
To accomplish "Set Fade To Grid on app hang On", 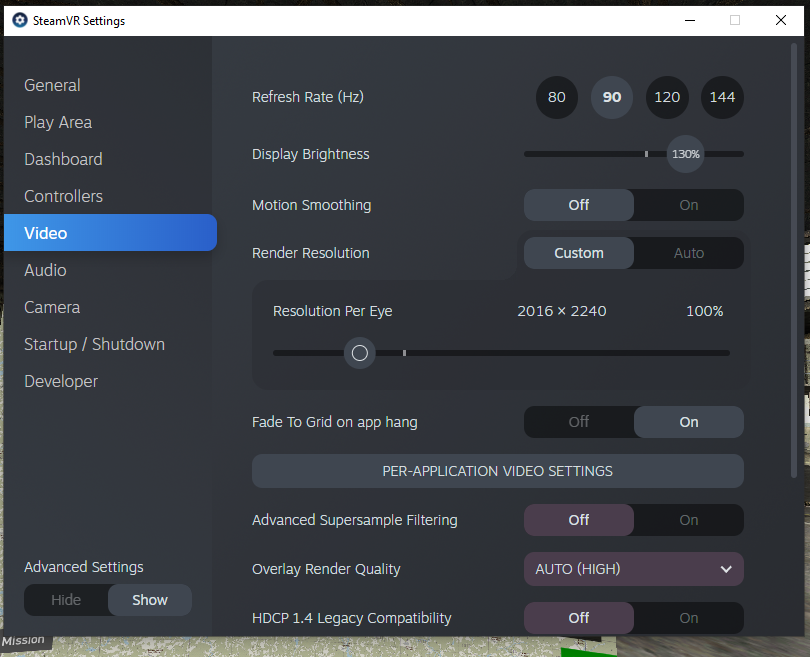I will point(689,422).
